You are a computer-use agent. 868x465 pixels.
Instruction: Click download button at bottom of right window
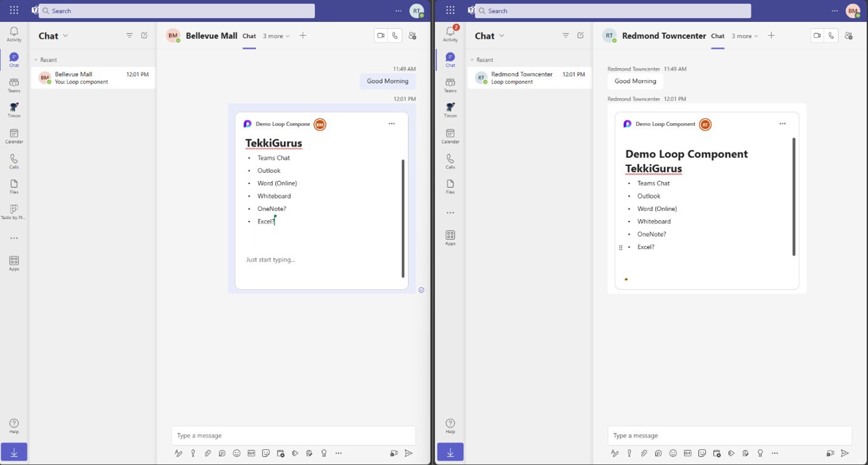(450, 452)
